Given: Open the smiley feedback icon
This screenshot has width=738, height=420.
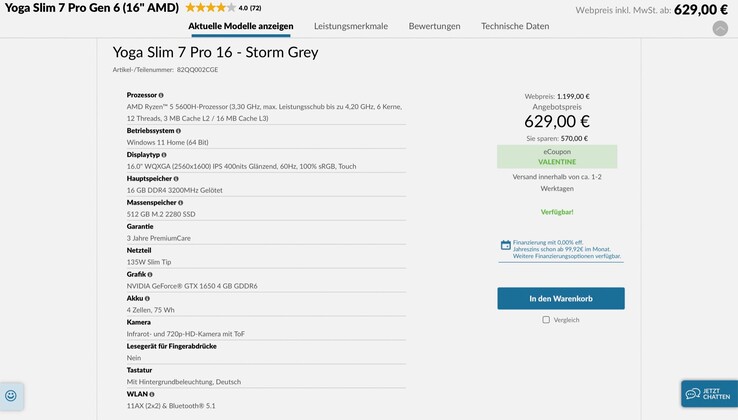Looking at the screenshot, I should pyautogui.click(x=11, y=395).
